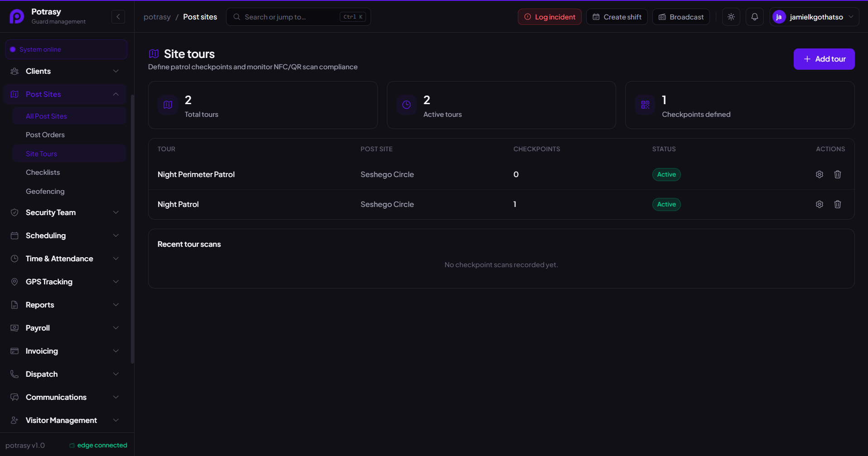Screen dimensions: 868x456
Task: Click Create shift button
Action: 617,17
